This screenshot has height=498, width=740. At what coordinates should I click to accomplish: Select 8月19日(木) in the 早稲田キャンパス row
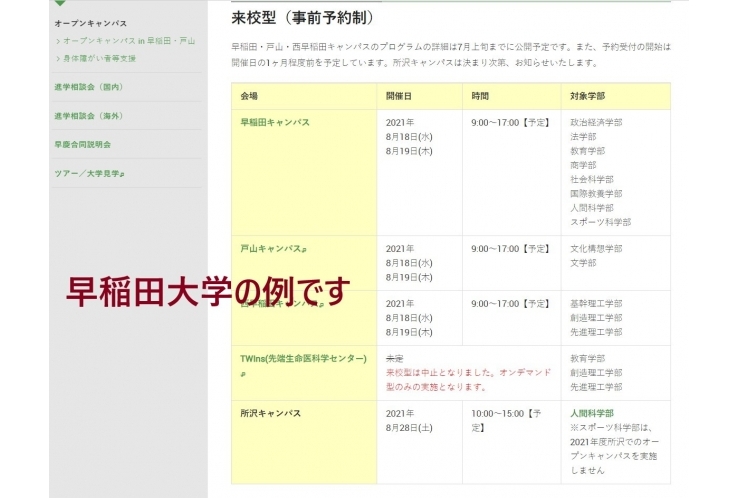click(x=409, y=151)
